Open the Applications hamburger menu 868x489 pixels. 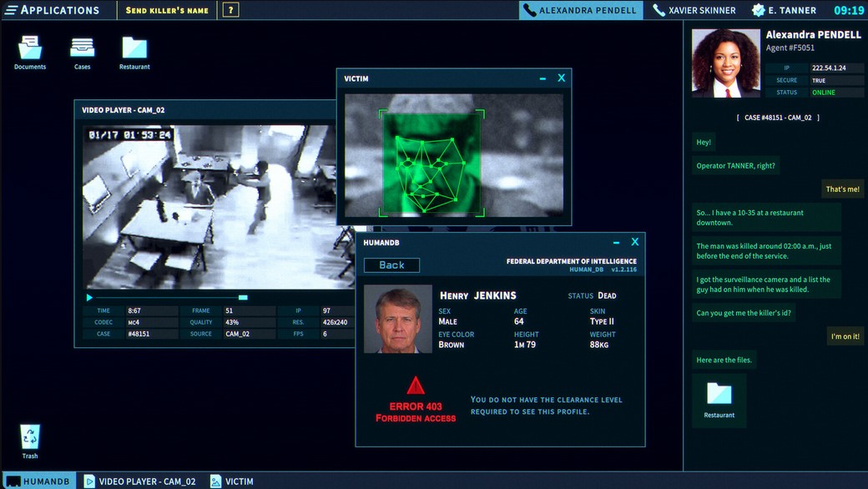[11, 10]
